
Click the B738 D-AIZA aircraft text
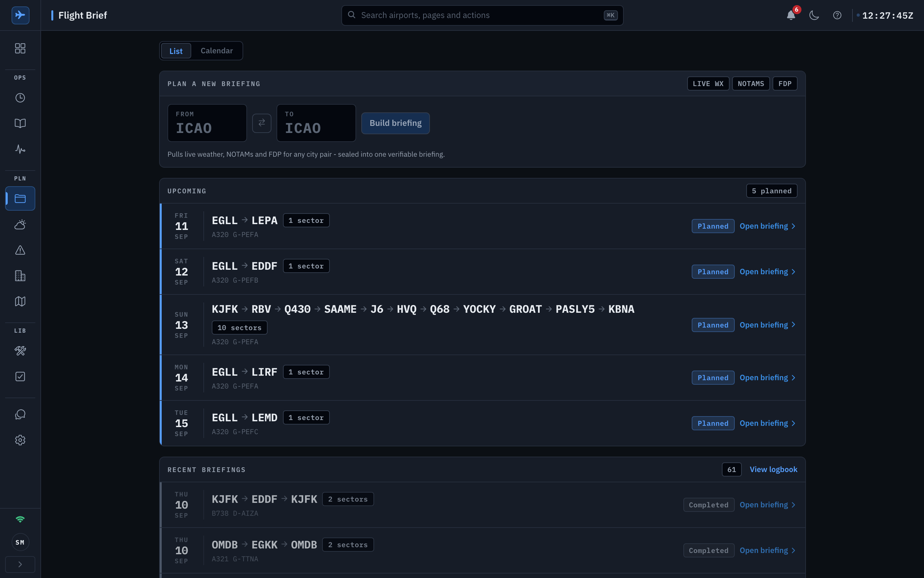point(235,513)
